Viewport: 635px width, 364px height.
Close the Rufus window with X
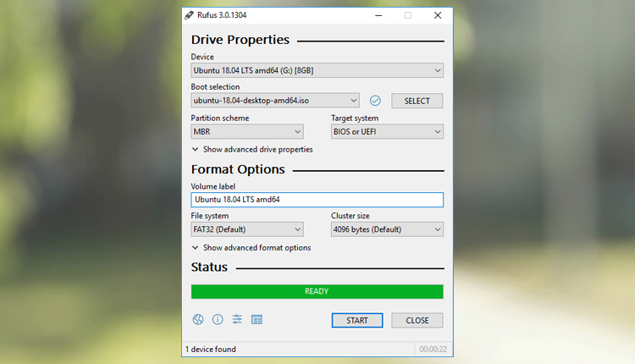point(438,15)
